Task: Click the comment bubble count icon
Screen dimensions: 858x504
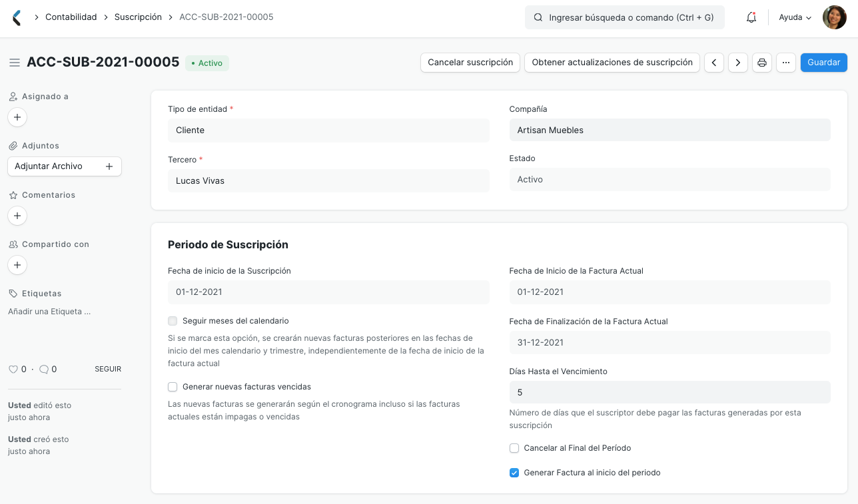Action: point(44,369)
